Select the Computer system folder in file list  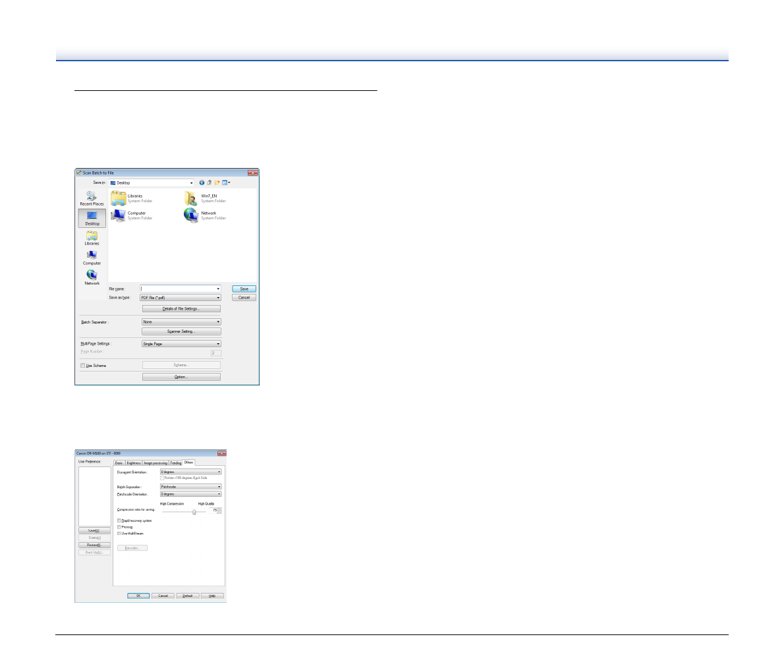pos(119,215)
